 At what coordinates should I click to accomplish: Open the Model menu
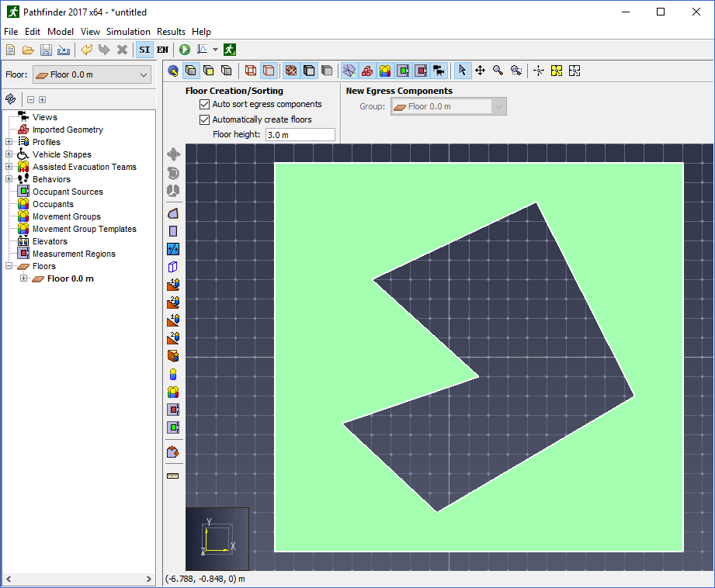(x=61, y=32)
